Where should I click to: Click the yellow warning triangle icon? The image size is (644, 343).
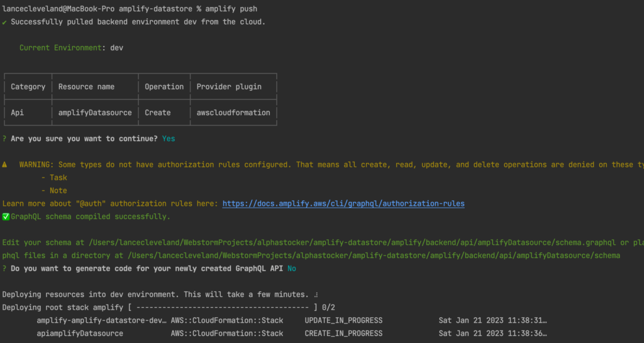[5, 165]
